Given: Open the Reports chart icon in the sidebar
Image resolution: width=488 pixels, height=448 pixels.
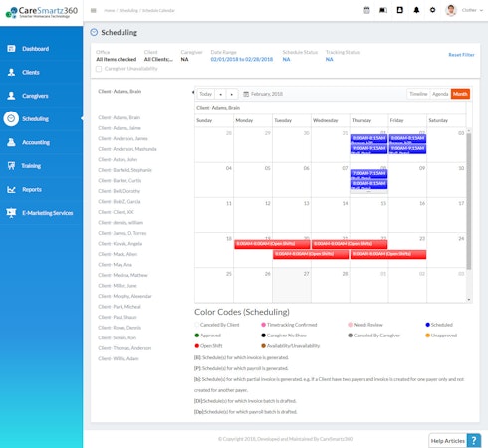Looking at the screenshot, I should (11, 189).
